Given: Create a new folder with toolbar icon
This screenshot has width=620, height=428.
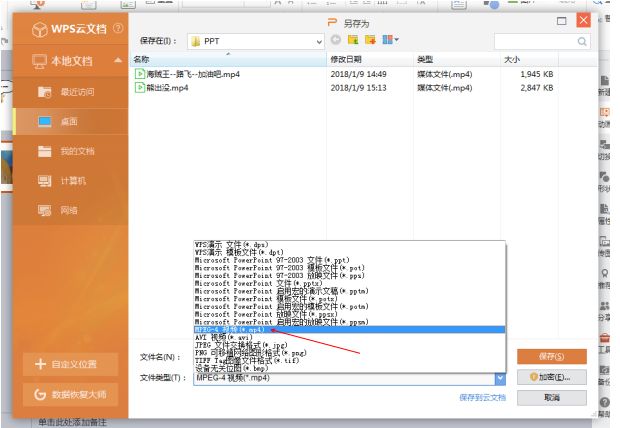Looking at the screenshot, I should (x=370, y=40).
